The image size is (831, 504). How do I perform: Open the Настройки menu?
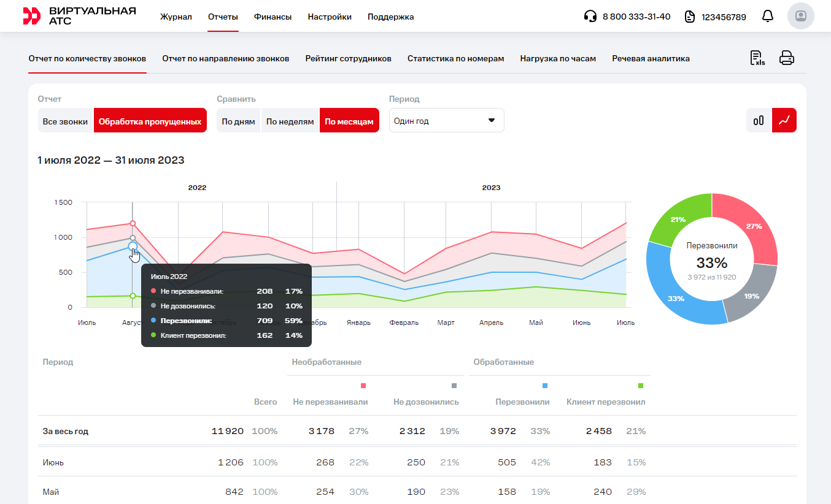330,17
